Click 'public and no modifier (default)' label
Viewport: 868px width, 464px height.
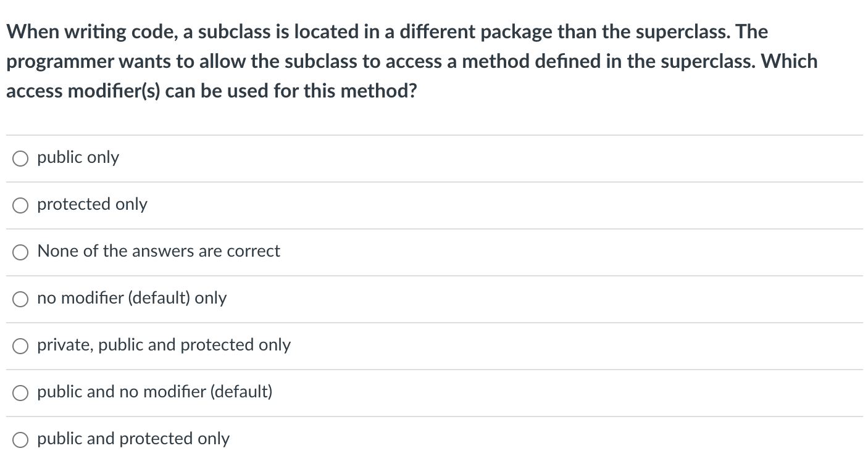pyautogui.click(x=154, y=392)
